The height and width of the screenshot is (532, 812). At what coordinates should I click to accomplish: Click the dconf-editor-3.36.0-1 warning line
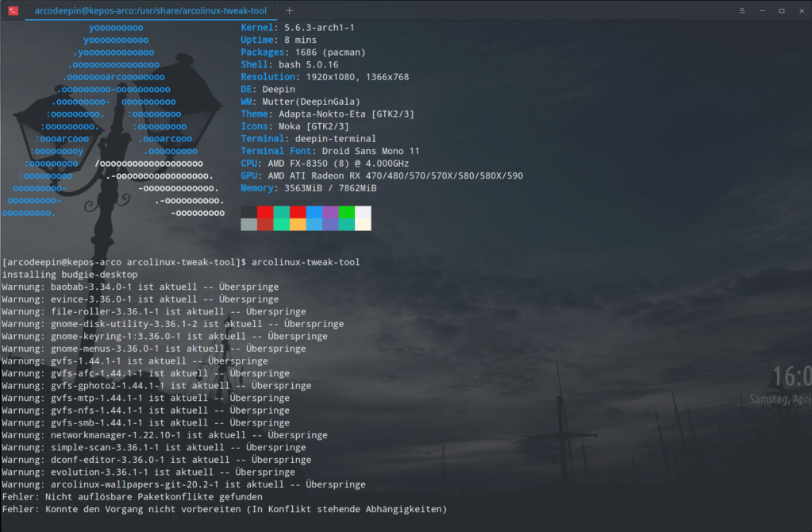tap(157, 460)
